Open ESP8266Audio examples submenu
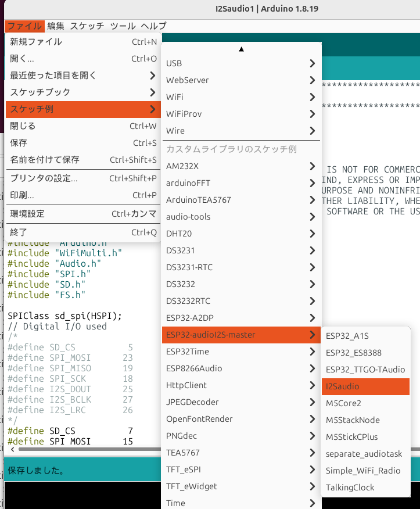This screenshot has height=509, width=420. (241, 369)
